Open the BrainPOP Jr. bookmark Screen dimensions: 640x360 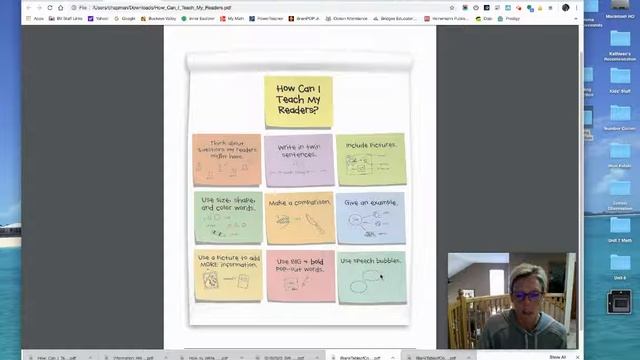[x=304, y=19]
